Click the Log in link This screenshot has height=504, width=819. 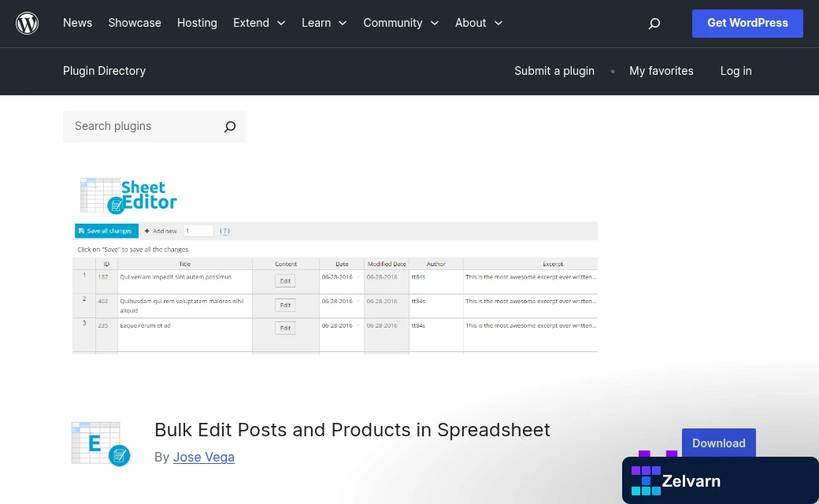(736, 71)
